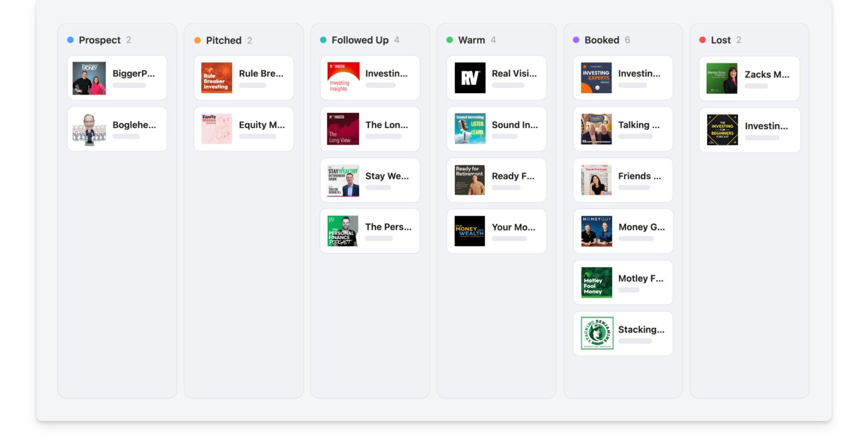Select the Motley Fool Money cover icon

[597, 282]
